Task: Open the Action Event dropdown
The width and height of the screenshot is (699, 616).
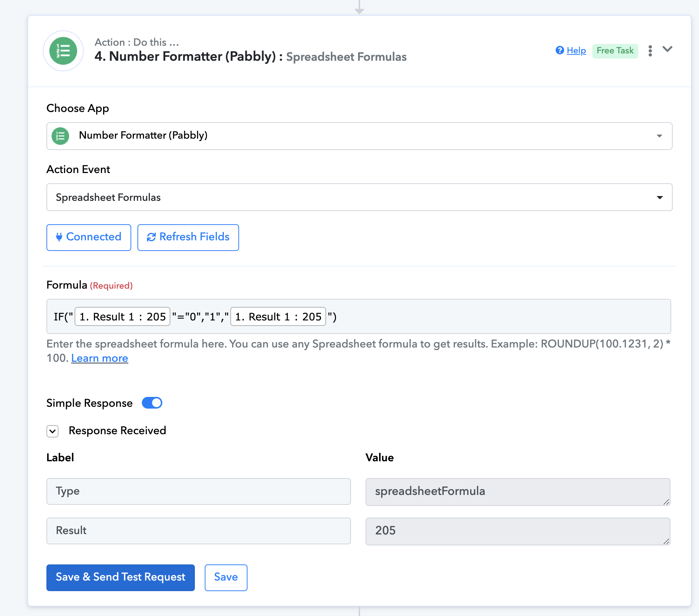Action: coord(659,198)
